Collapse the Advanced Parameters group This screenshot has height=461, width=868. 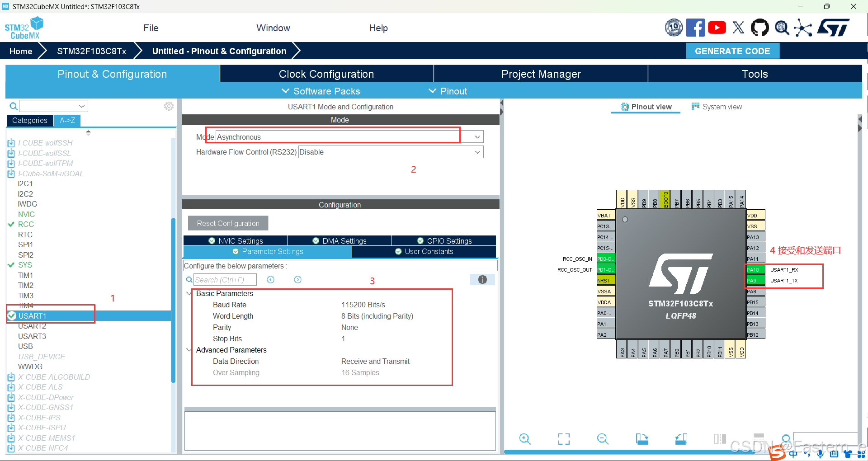(189, 350)
